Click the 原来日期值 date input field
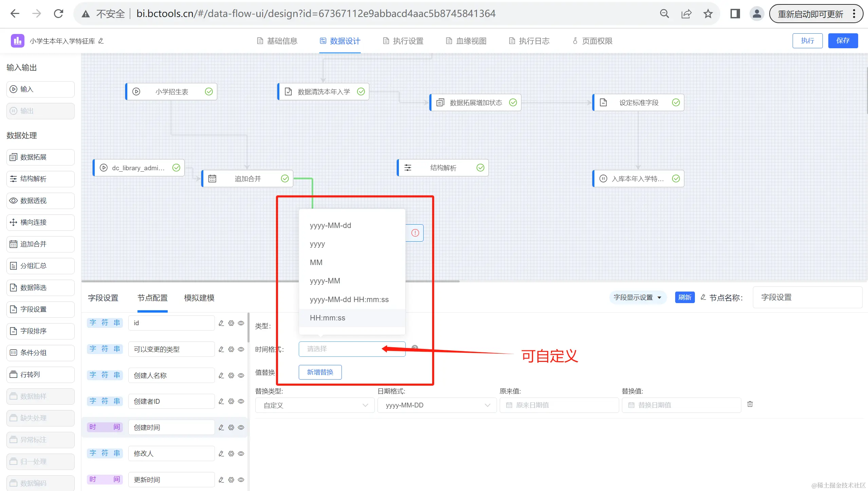The image size is (868, 491). click(559, 405)
